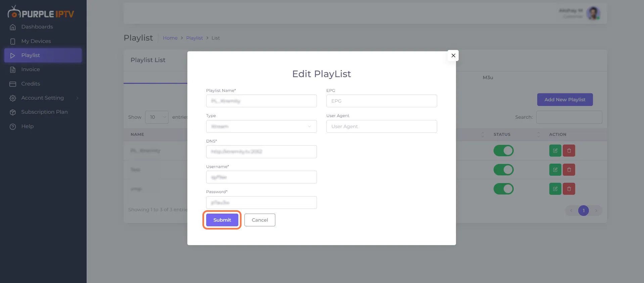Click the Purple IPTV logo
The width and height of the screenshot is (644, 283).
pos(41,12)
